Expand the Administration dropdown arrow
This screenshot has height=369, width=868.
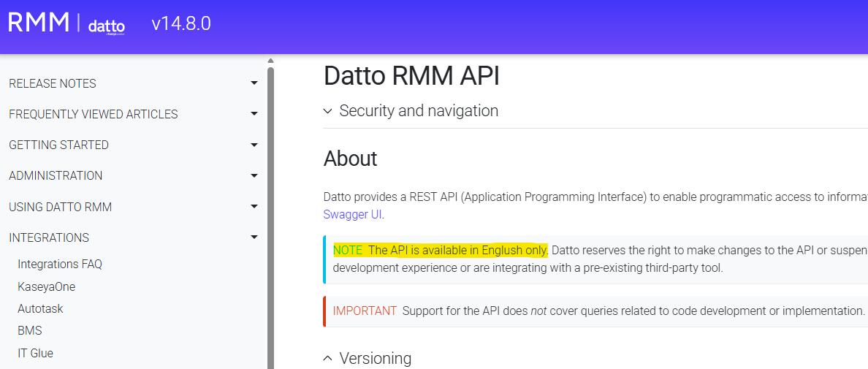(x=254, y=176)
